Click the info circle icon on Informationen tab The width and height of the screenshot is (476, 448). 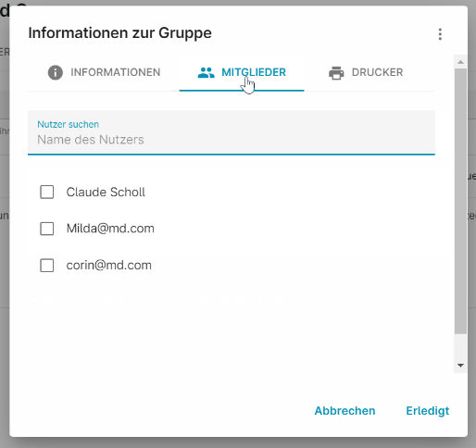pos(56,72)
